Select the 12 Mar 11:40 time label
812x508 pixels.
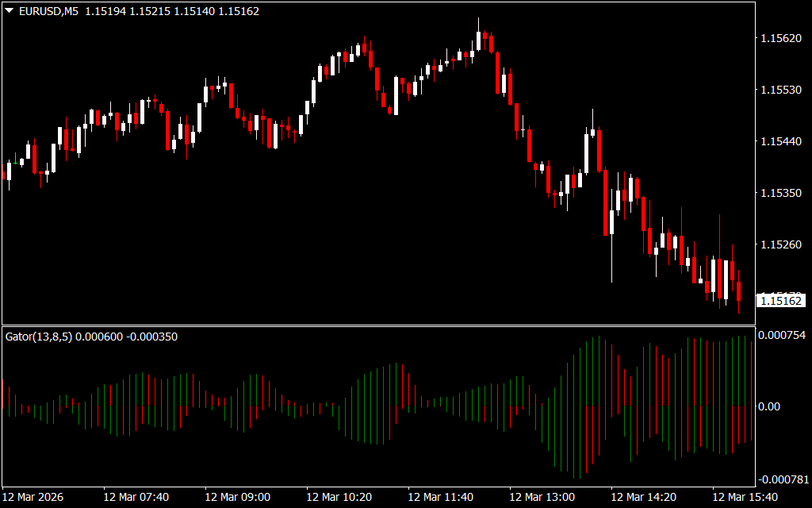(x=441, y=497)
